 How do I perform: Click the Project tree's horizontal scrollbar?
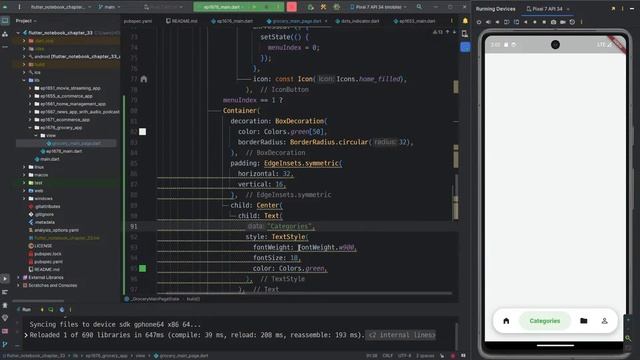pyautogui.click(x=38, y=301)
